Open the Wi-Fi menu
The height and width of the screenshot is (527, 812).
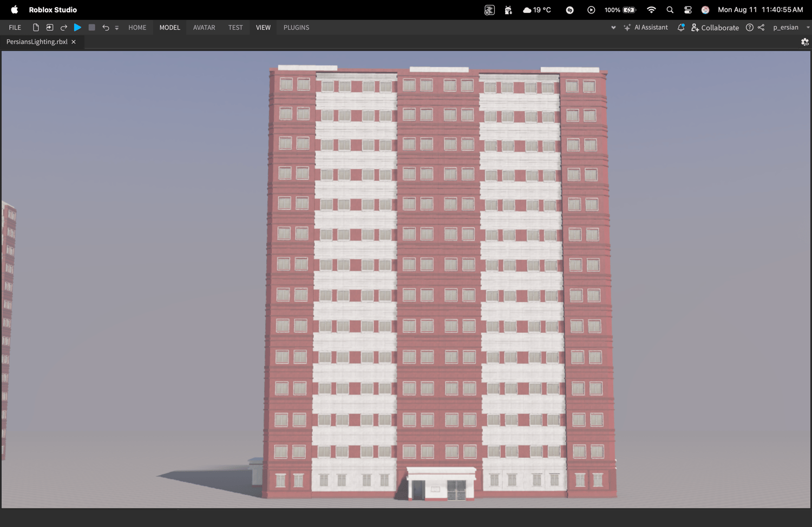tap(651, 10)
